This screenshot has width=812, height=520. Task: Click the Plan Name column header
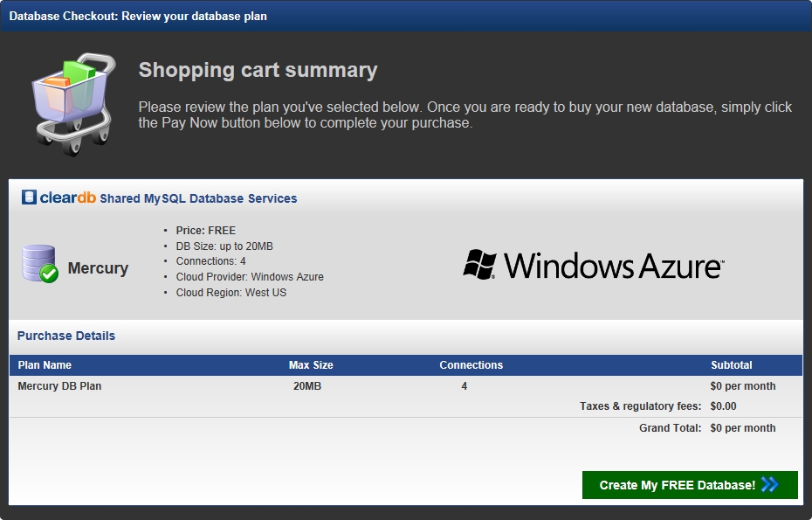(x=45, y=365)
